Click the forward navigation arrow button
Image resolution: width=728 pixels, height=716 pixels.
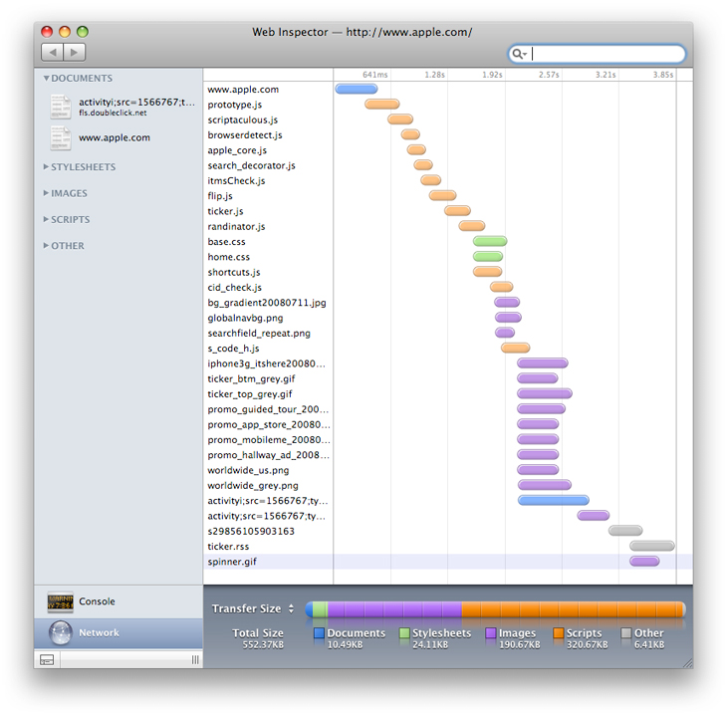(x=75, y=52)
